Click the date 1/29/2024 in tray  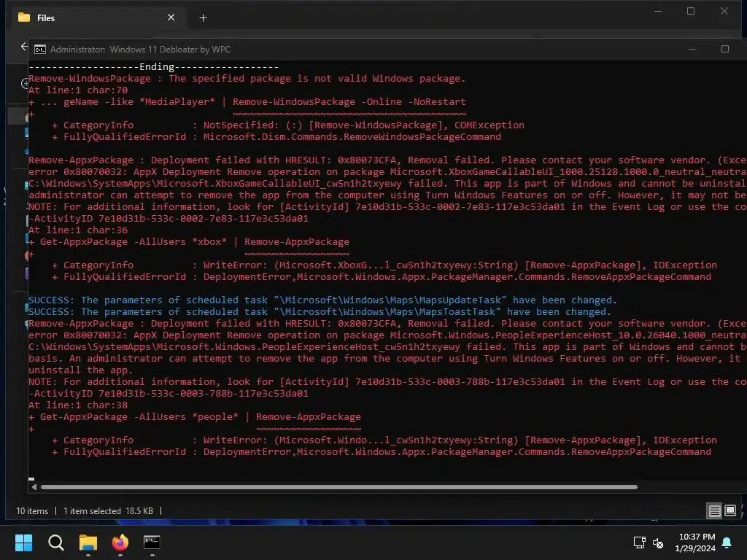(x=695, y=548)
